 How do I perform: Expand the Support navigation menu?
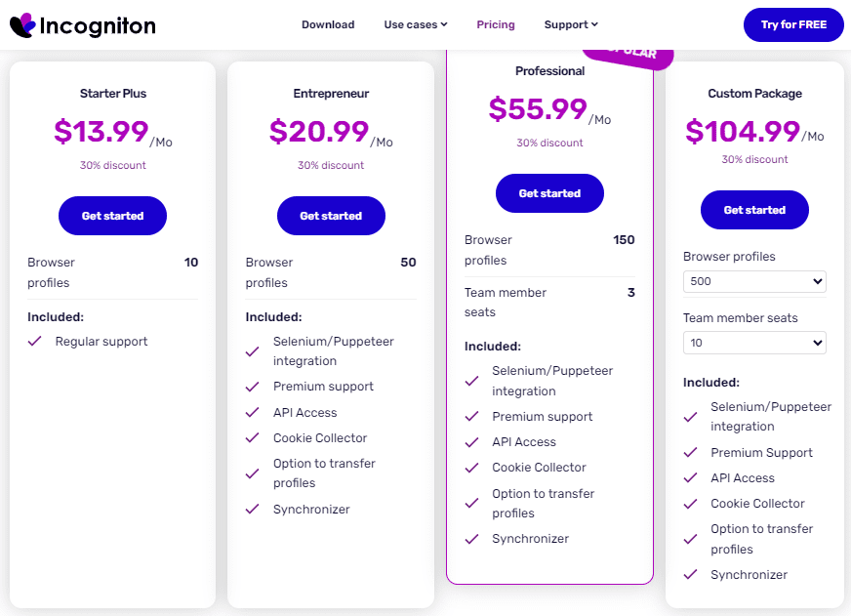pos(571,24)
